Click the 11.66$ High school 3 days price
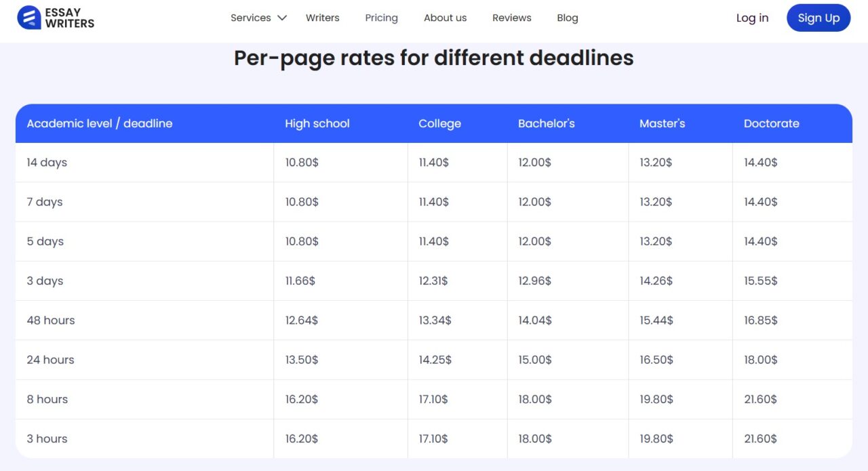Image resolution: width=868 pixels, height=471 pixels. [300, 281]
